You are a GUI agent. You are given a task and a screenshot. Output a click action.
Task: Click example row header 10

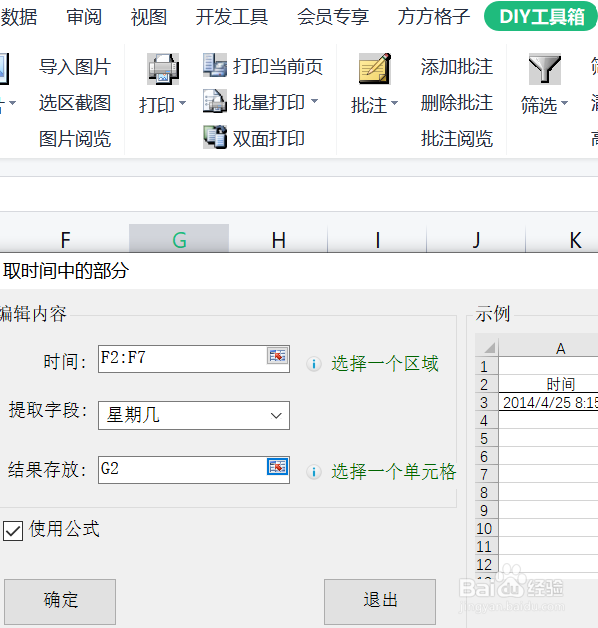coord(485,529)
